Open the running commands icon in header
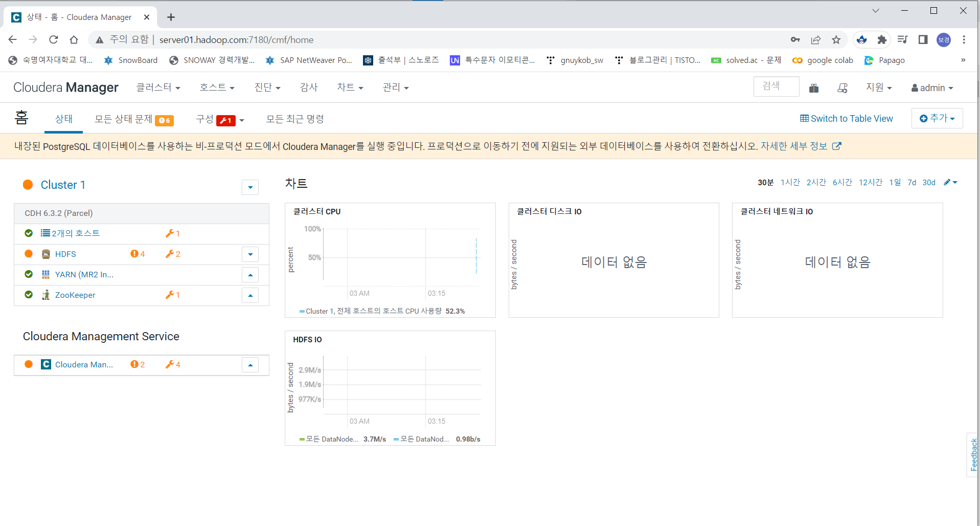 point(842,88)
